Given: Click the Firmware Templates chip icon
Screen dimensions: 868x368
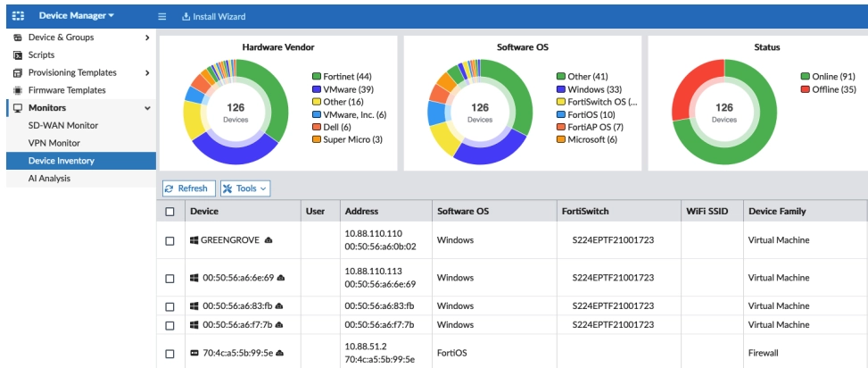Looking at the screenshot, I should tap(18, 90).
